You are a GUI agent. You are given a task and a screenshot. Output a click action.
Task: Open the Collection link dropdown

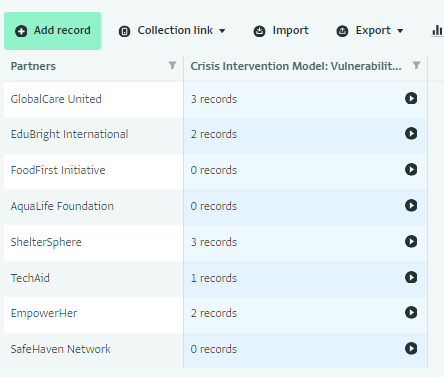(x=172, y=31)
